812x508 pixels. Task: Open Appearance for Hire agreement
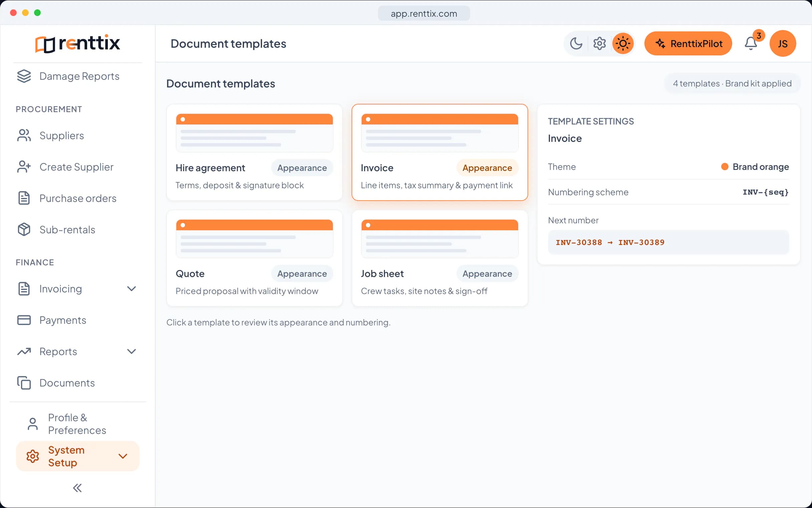pyautogui.click(x=302, y=168)
